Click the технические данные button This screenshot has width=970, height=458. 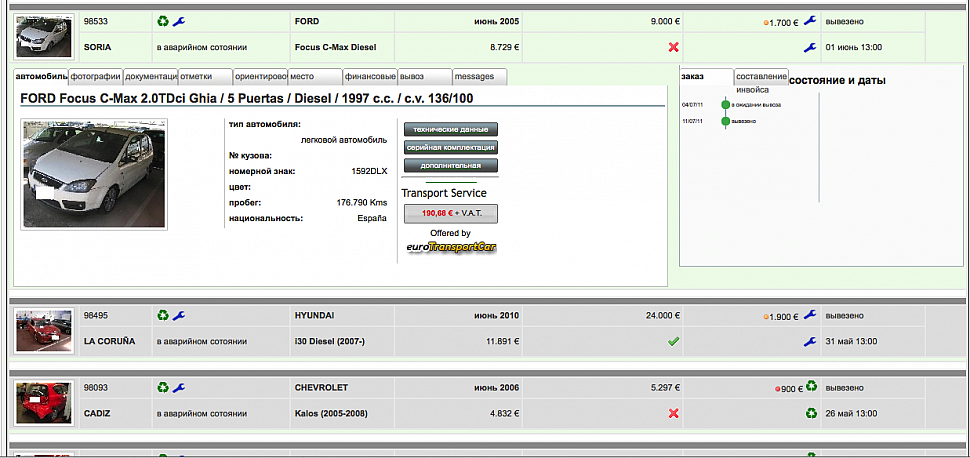coord(451,129)
